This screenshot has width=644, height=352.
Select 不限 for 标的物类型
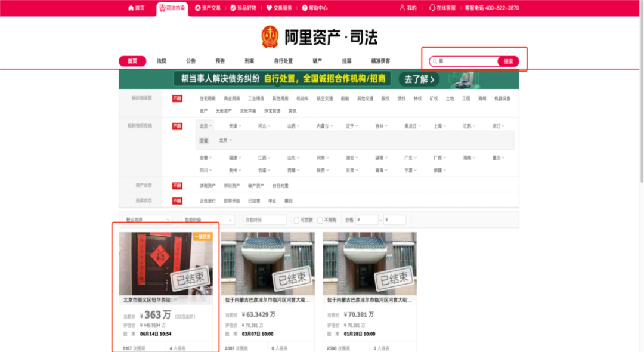(x=177, y=98)
